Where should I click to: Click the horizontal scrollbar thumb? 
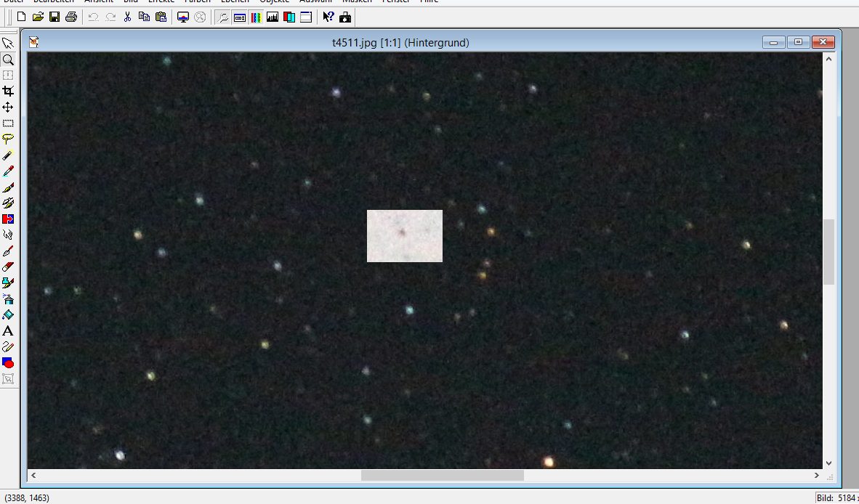pos(442,475)
